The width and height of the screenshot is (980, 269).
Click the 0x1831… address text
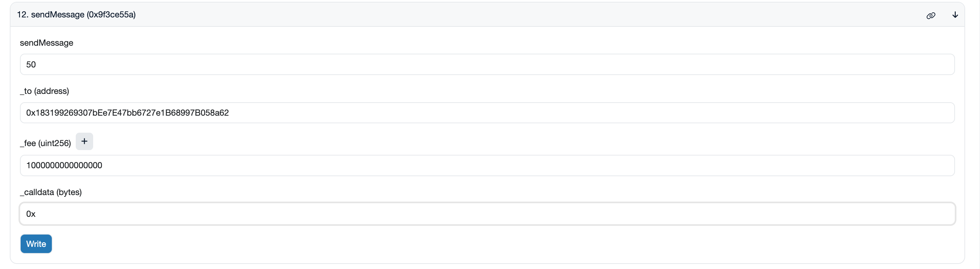click(128, 113)
